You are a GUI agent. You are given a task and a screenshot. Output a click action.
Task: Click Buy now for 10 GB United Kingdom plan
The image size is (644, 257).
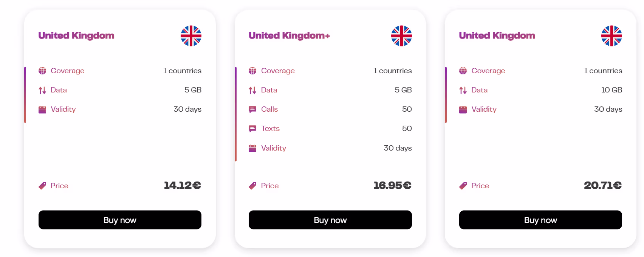(x=540, y=220)
